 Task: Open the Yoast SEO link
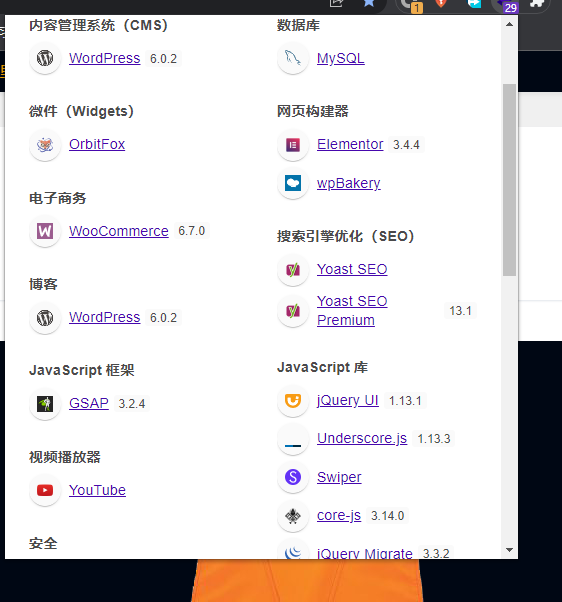coord(352,270)
